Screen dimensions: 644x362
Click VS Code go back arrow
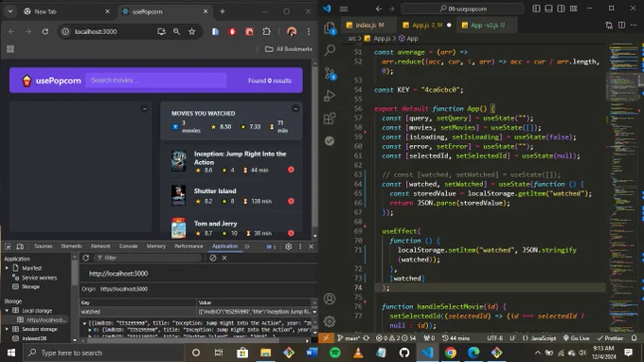379,9
